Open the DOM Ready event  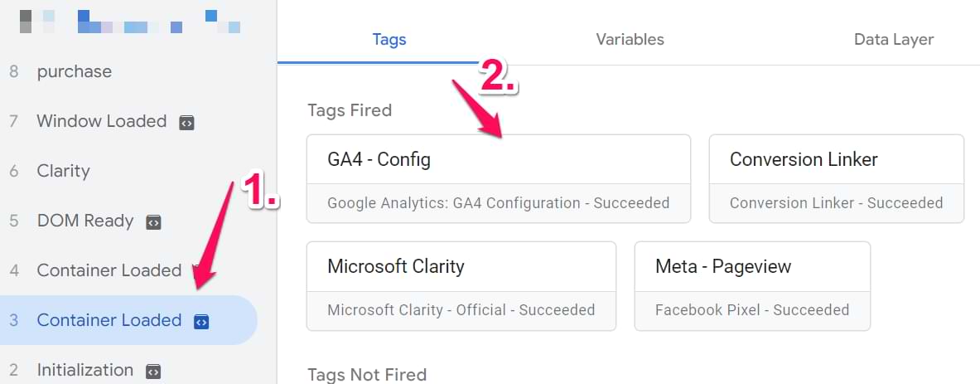point(84,221)
